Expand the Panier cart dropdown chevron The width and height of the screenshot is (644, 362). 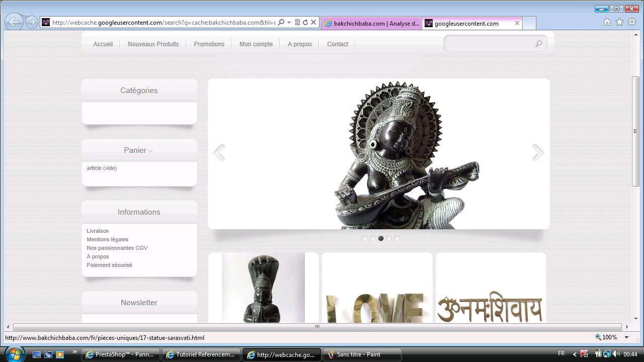(150, 151)
